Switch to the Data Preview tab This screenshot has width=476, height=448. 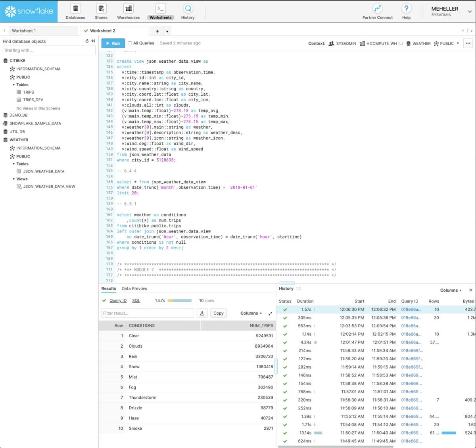click(134, 288)
